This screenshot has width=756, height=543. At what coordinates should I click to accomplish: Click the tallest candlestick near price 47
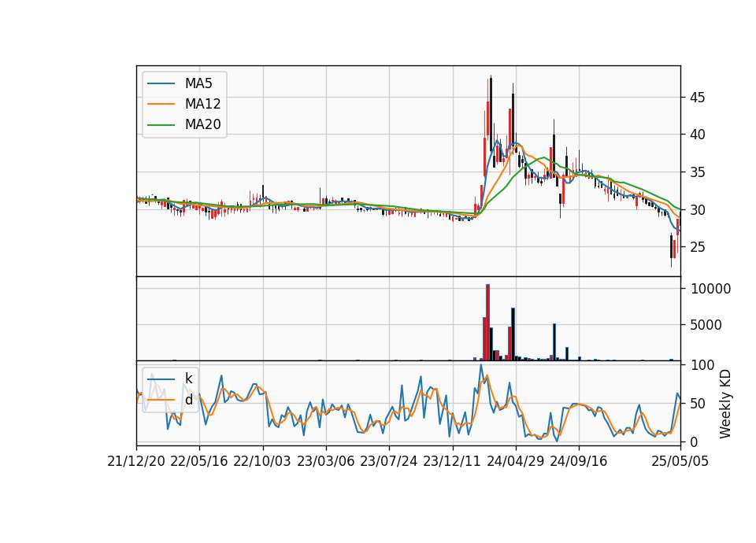pos(491,115)
